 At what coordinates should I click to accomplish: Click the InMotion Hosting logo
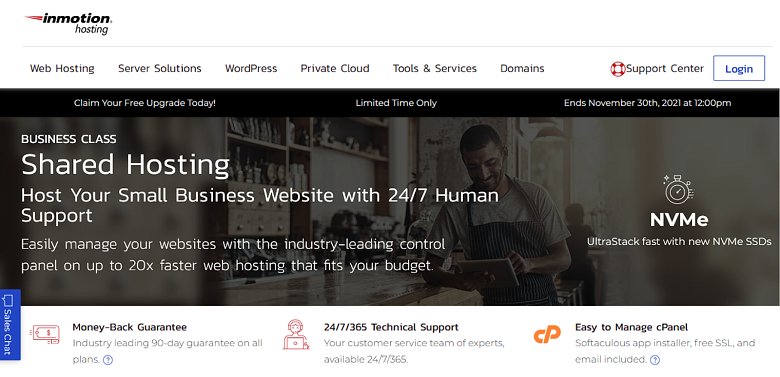pyautogui.click(x=68, y=24)
